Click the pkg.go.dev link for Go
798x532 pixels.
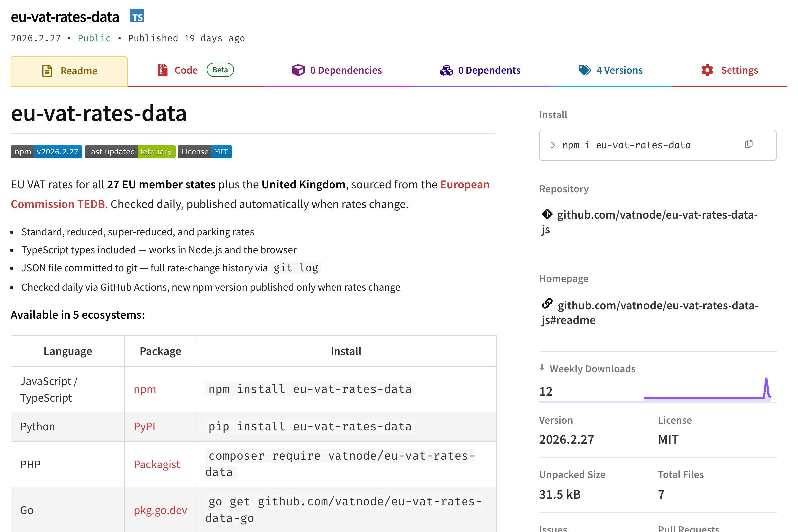(x=161, y=510)
